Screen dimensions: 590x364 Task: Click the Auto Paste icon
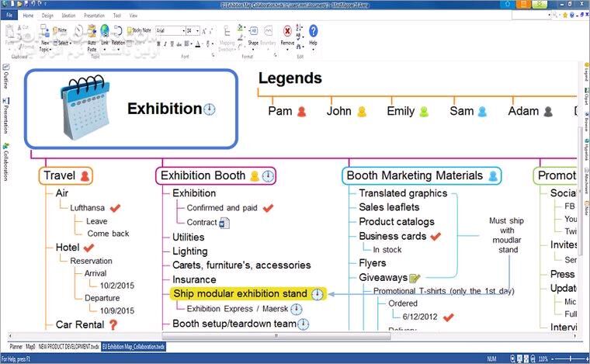tap(92, 33)
